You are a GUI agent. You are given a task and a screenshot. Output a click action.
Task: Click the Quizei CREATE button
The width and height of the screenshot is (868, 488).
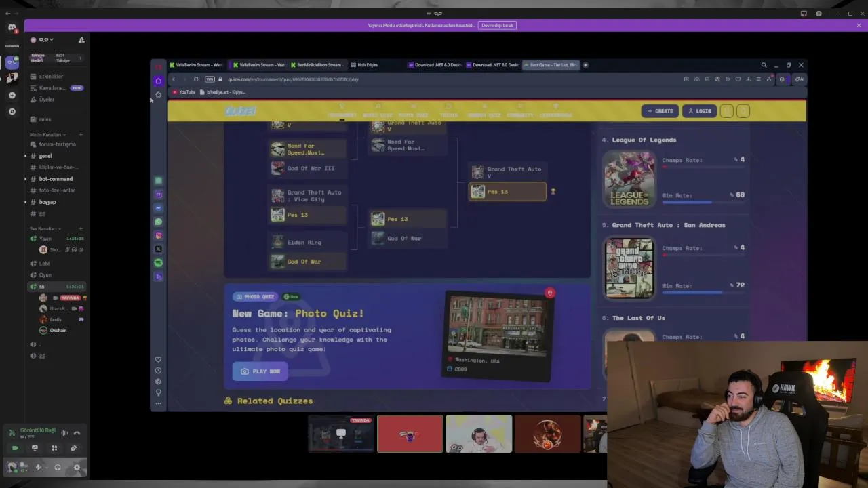tap(660, 111)
